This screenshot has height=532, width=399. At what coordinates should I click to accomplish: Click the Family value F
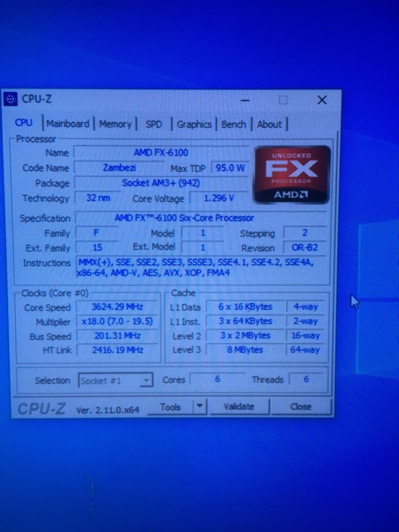point(97,233)
